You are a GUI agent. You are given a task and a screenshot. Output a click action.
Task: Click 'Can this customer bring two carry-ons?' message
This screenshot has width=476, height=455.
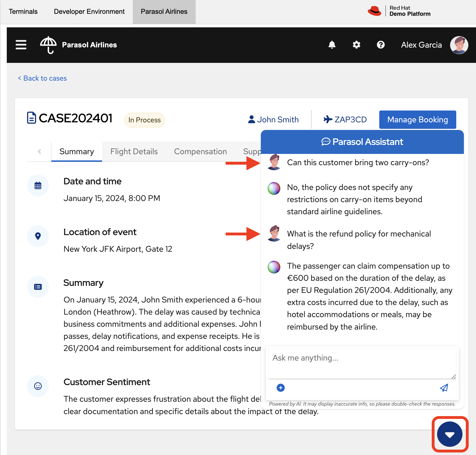coord(358,162)
